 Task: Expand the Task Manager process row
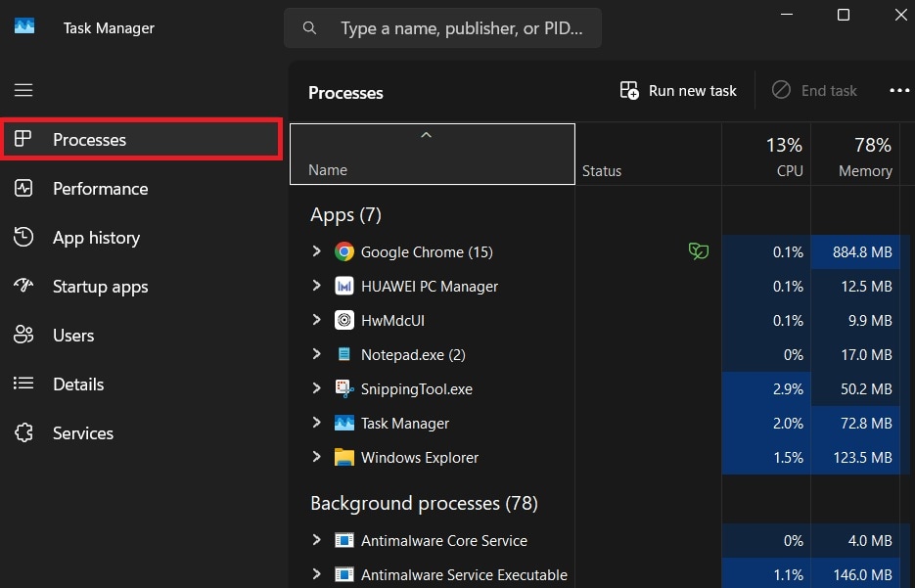coord(317,423)
